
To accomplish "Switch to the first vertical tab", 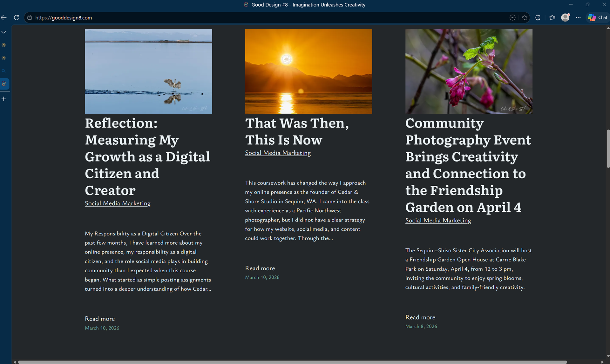I will pyautogui.click(x=4, y=45).
